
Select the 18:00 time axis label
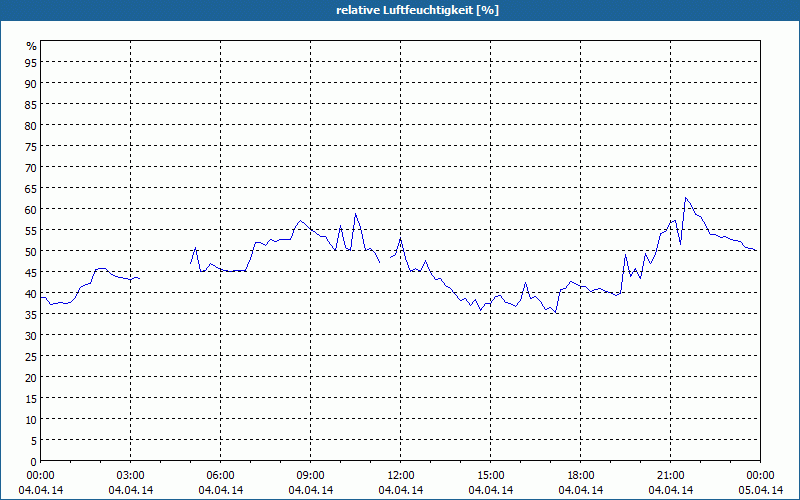tap(581, 476)
